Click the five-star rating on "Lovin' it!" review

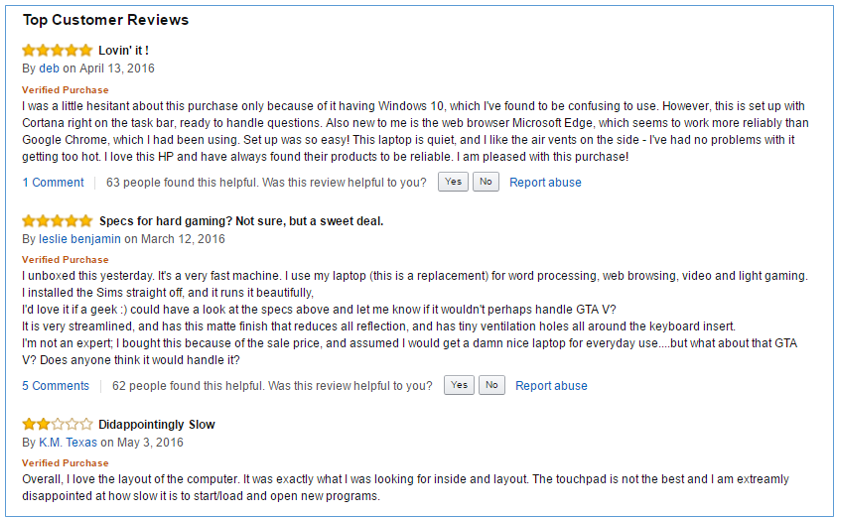(57, 50)
